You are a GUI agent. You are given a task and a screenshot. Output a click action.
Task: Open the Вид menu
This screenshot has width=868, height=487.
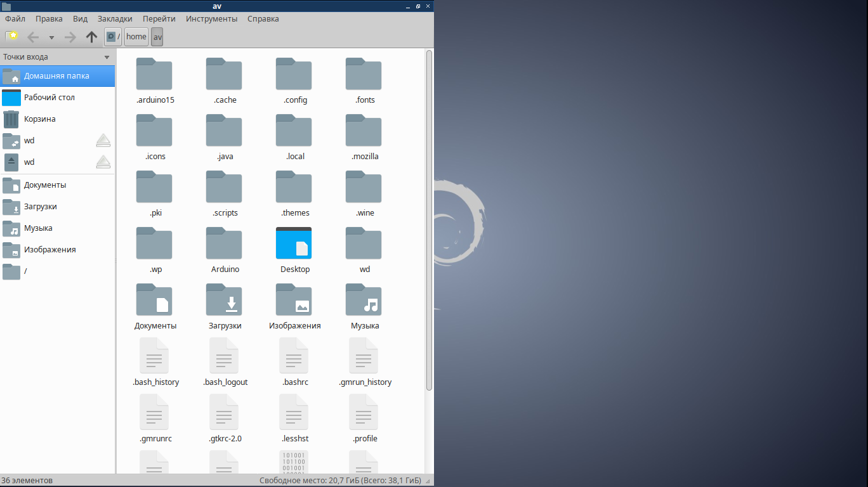(81, 18)
